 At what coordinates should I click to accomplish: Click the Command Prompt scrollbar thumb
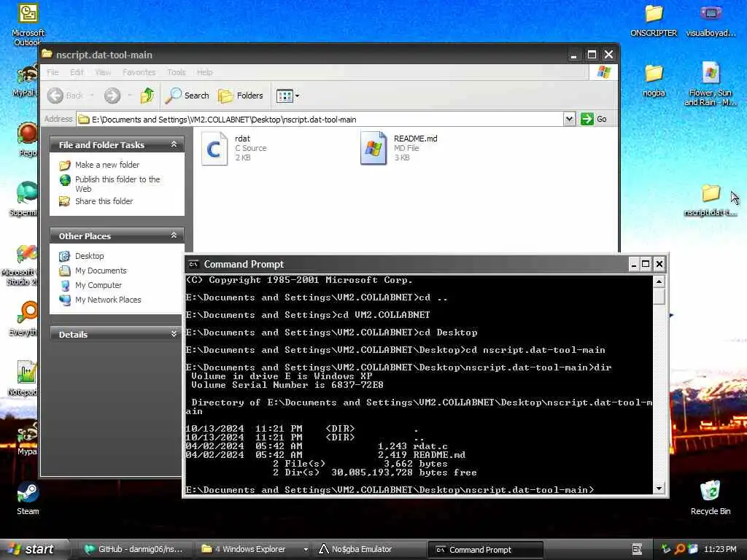pyautogui.click(x=659, y=296)
